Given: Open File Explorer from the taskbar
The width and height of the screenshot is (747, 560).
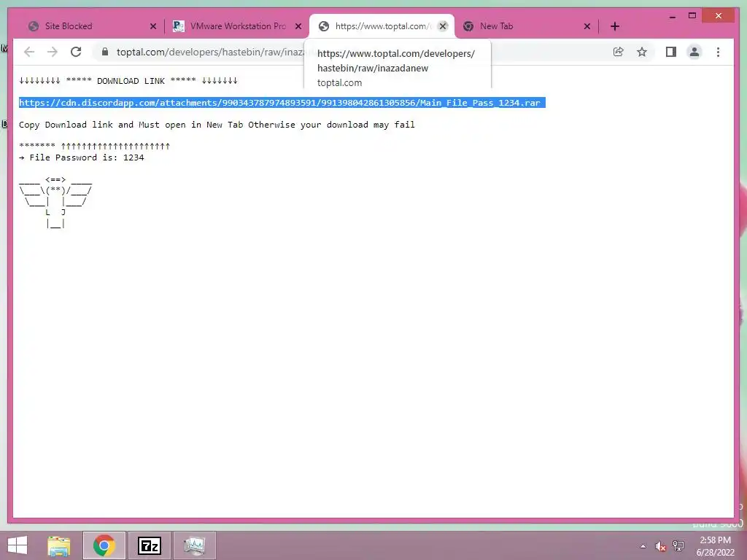Looking at the screenshot, I should click(59, 545).
